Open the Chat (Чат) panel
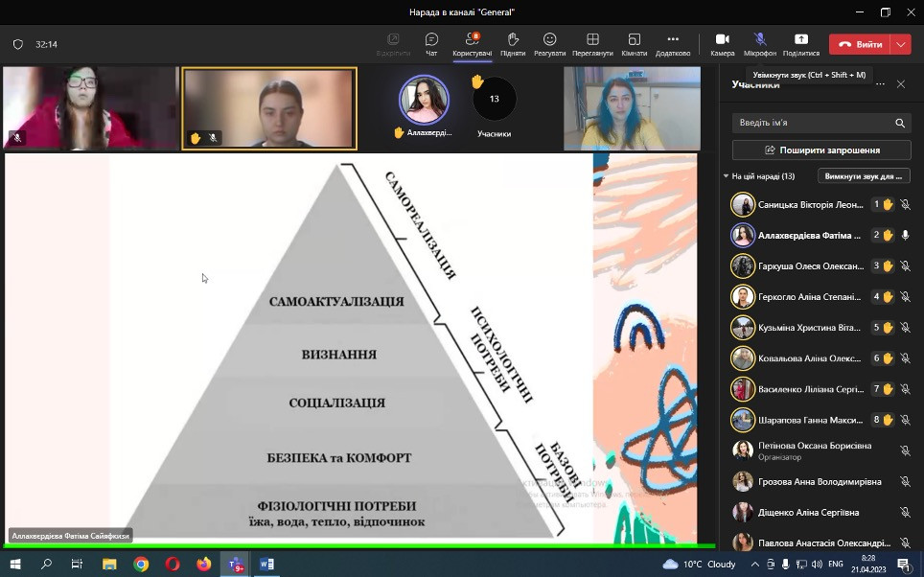 431,43
